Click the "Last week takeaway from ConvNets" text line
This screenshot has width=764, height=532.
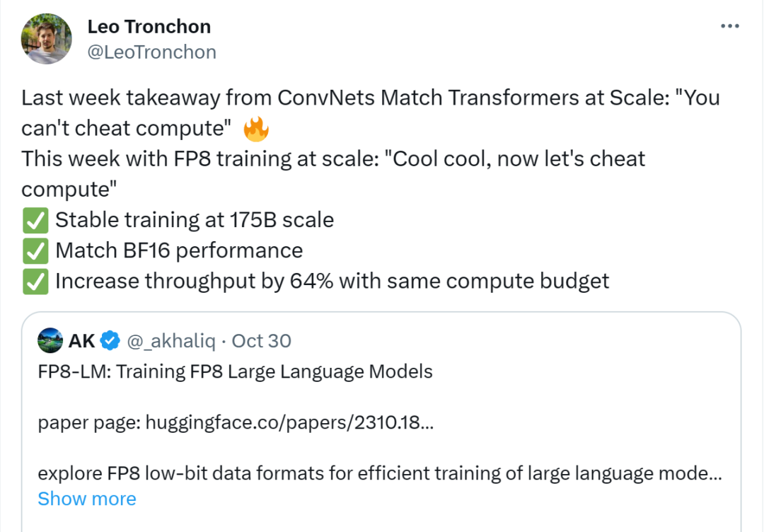(370, 98)
